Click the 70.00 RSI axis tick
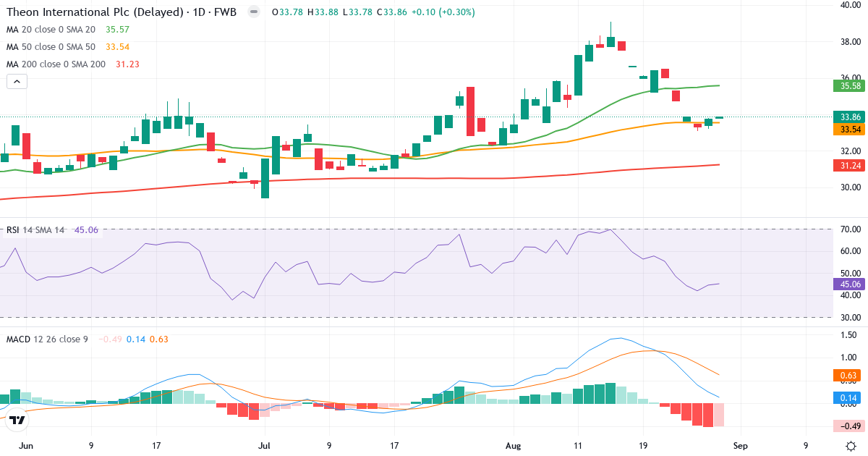Image resolution: width=868 pixels, height=456 pixels. click(x=849, y=229)
